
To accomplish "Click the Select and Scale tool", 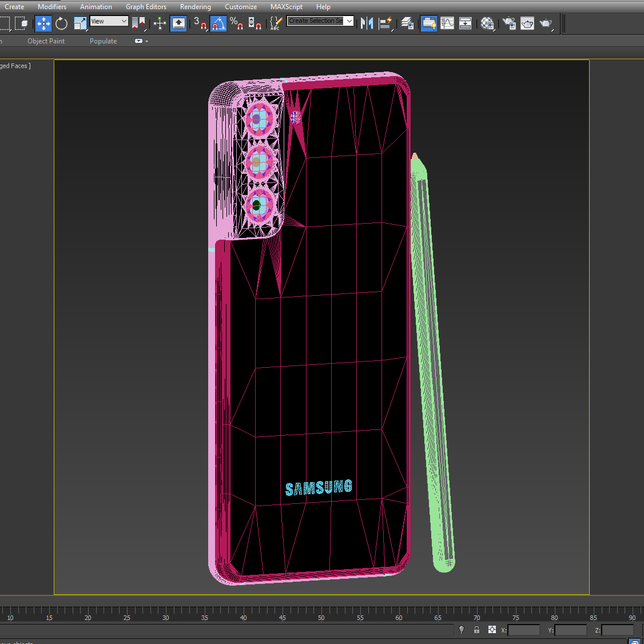I will (x=80, y=23).
